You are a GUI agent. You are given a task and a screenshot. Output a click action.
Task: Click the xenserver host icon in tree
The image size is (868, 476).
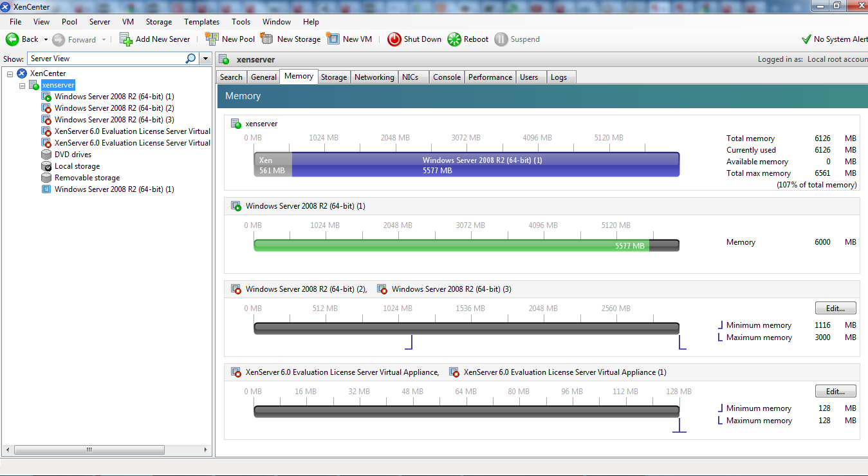[x=34, y=85]
